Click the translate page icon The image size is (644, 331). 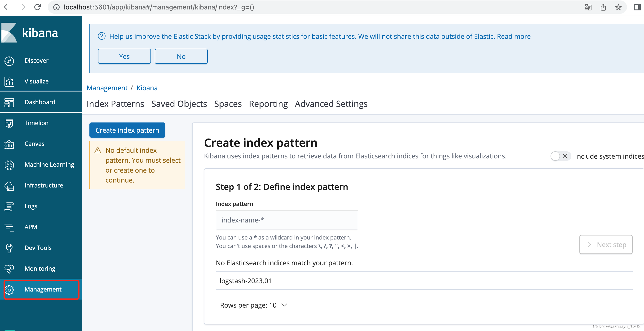coord(588,7)
